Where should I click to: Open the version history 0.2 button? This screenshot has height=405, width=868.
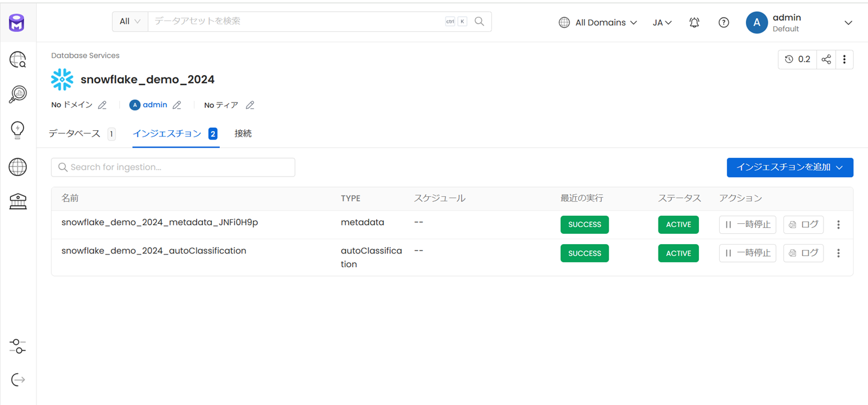click(797, 59)
